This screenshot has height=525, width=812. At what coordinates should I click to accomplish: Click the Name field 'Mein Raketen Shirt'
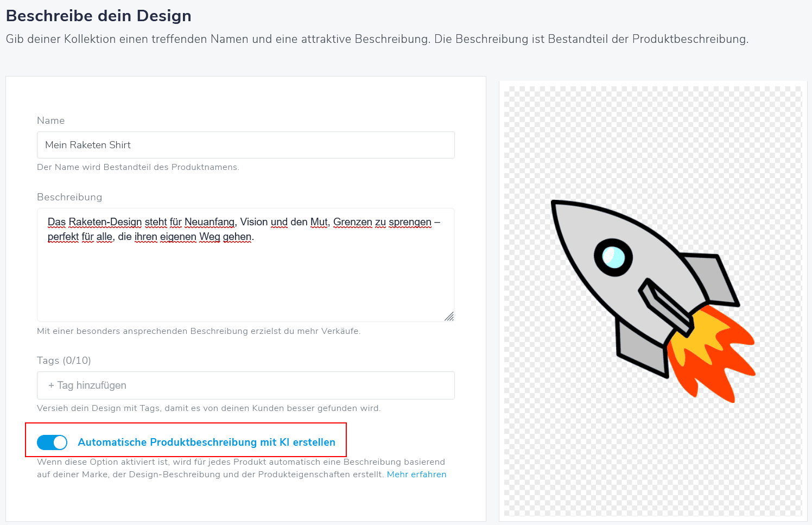pyautogui.click(x=246, y=145)
